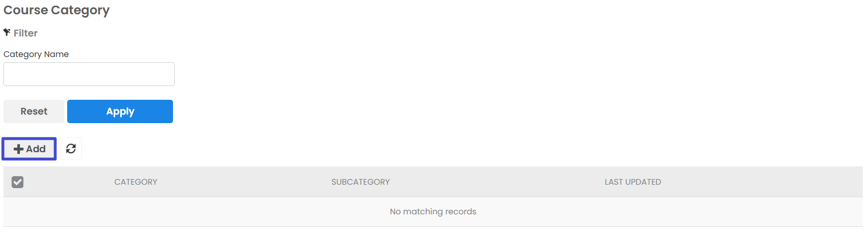Click the word Add beside the plus
Viewport: 868px width, 248px height.
pos(36,149)
